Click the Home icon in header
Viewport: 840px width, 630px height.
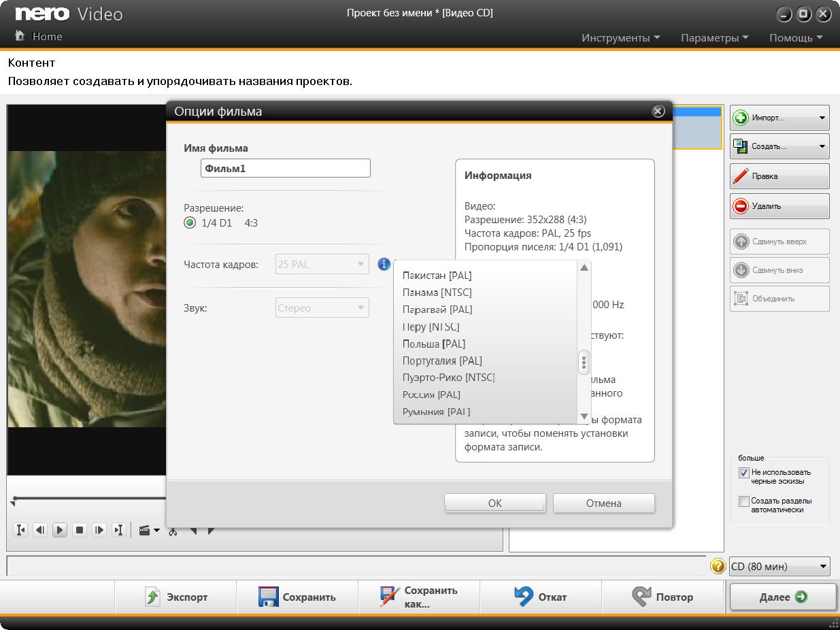pyautogui.click(x=20, y=36)
